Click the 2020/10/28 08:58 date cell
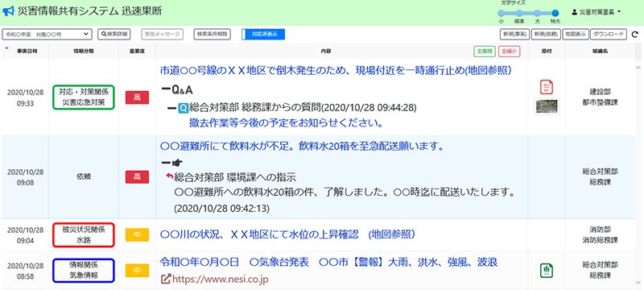 25,271
